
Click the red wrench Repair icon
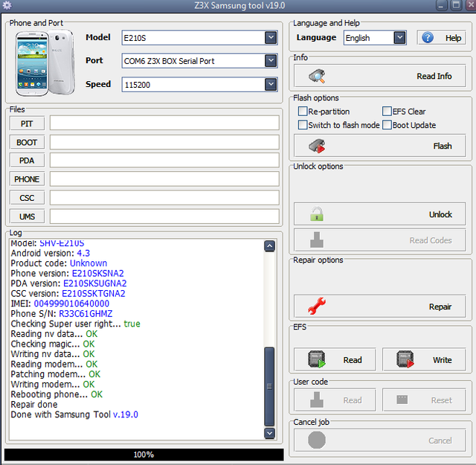tap(317, 306)
